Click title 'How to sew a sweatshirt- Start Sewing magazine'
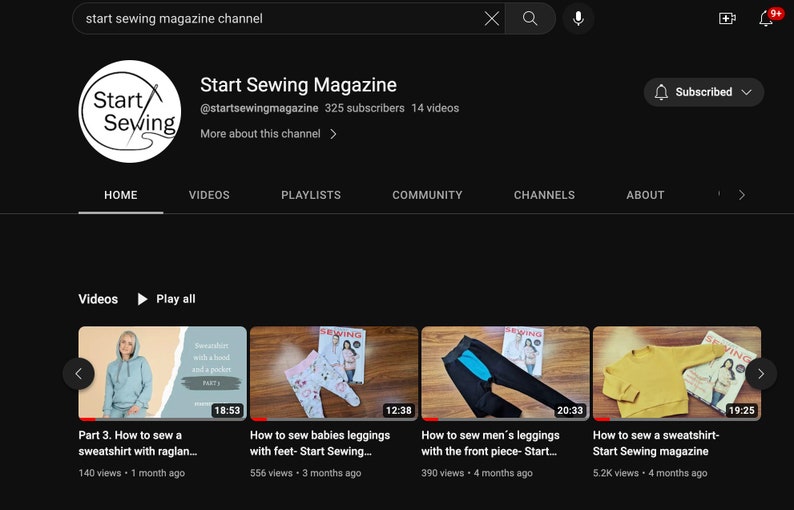Image resolution: width=794 pixels, height=510 pixels. coord(656,443)
